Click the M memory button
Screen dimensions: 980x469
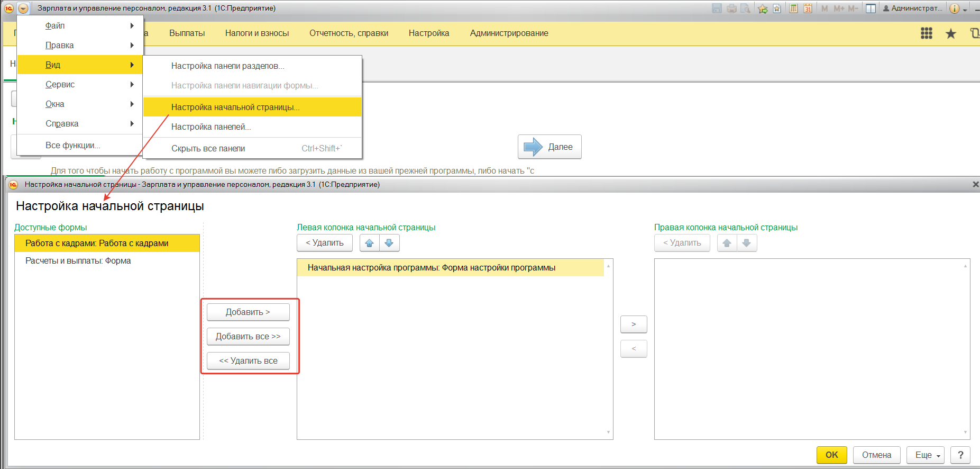point(825,8)
